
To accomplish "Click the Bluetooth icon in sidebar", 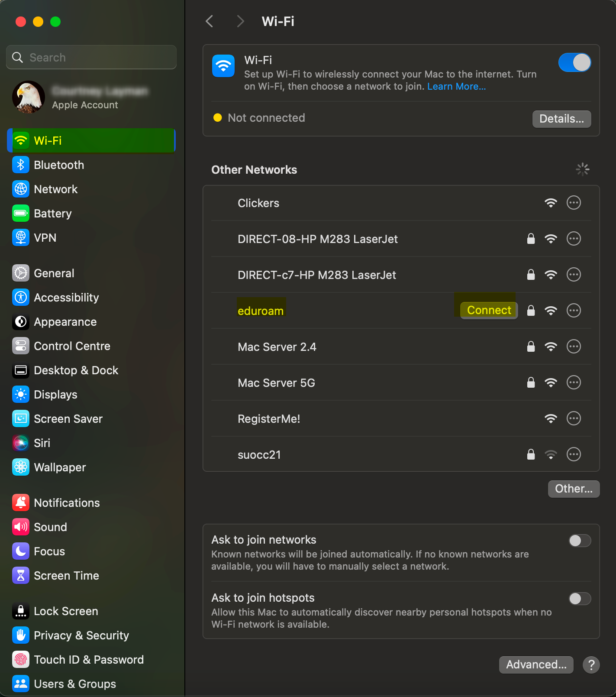I will click(x=21, y=165).
